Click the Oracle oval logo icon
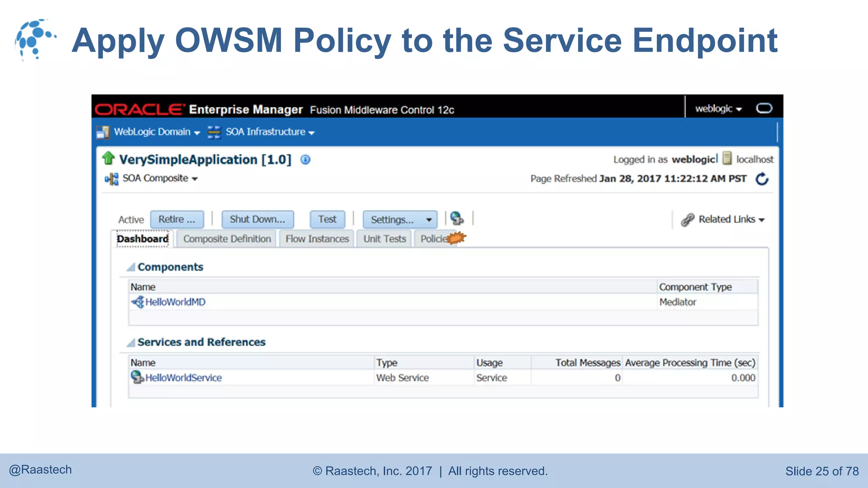The width and height of the screenshot is (868, 488). point(764,108)
